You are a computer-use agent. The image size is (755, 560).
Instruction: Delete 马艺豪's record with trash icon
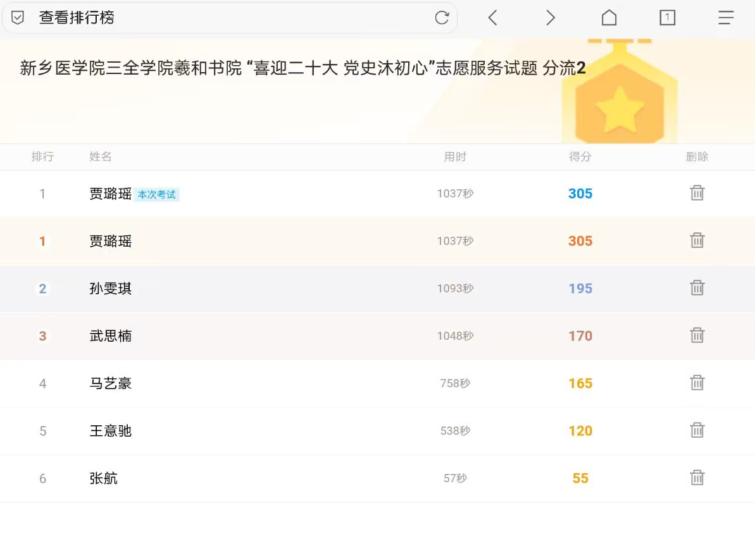coord(697,383)
